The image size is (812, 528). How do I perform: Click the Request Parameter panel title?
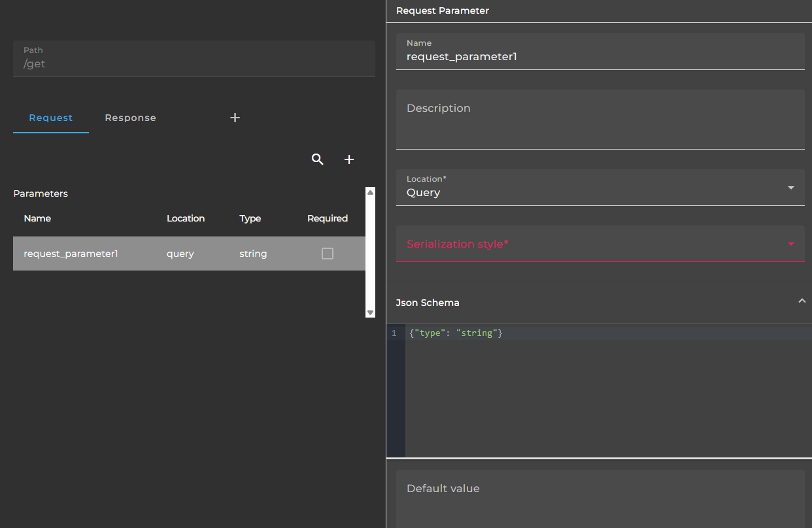point(443,10)
